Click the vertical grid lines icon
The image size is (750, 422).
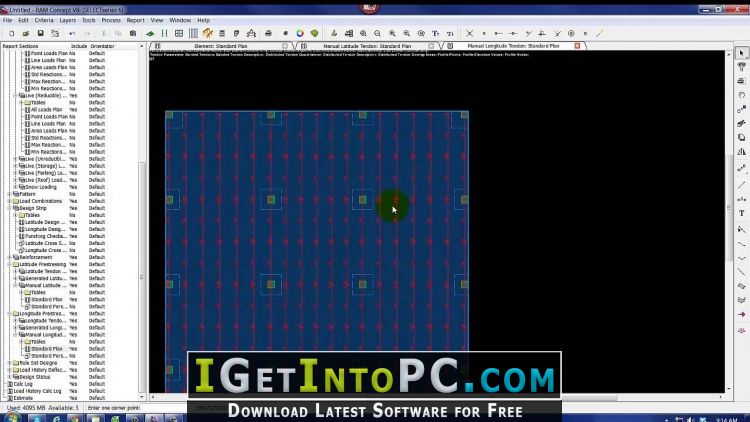[193, 33]
